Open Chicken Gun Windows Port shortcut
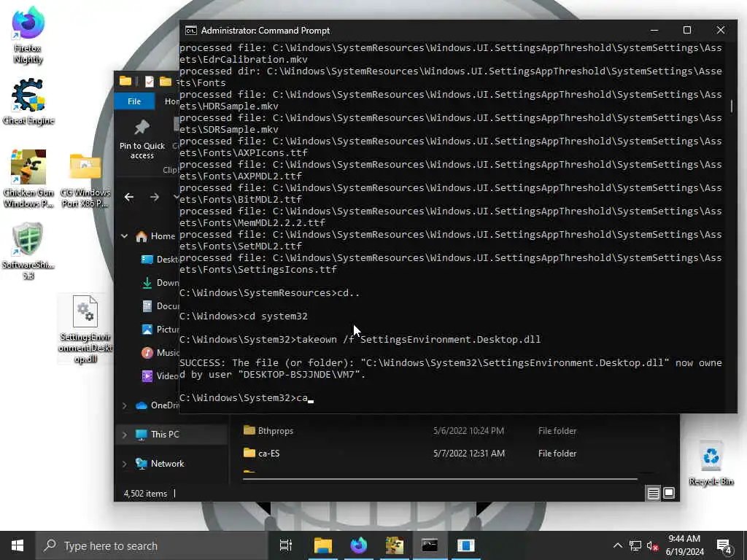Viewport: 747px width, 560px height. (28, 179)
